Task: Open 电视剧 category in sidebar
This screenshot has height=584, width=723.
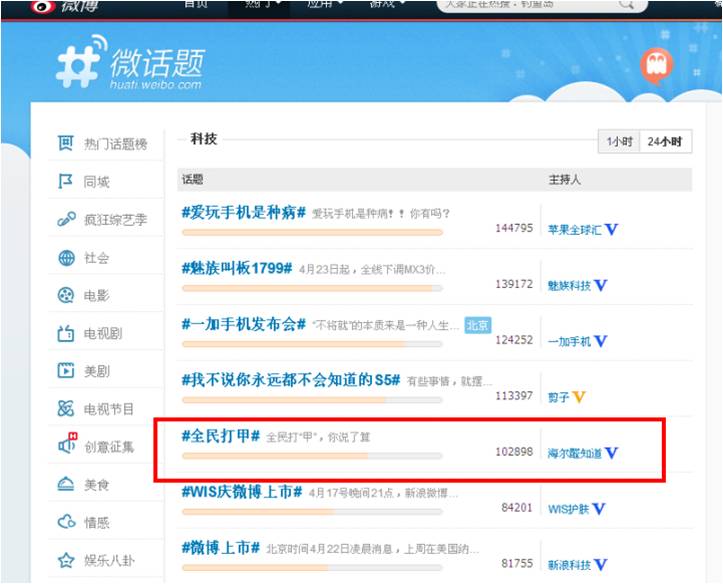Action: (103, 333)
